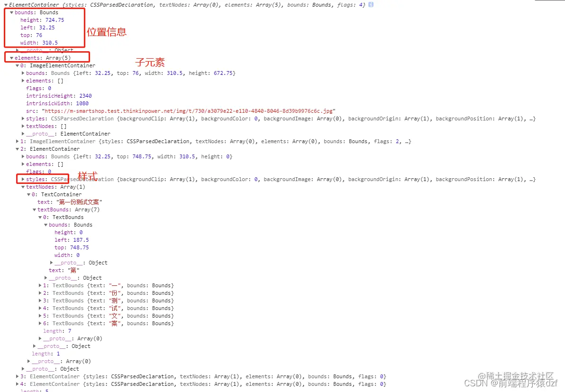This screenshot has width=565, height=392.
Task: Select the length: 1 row
Action: 46,354
